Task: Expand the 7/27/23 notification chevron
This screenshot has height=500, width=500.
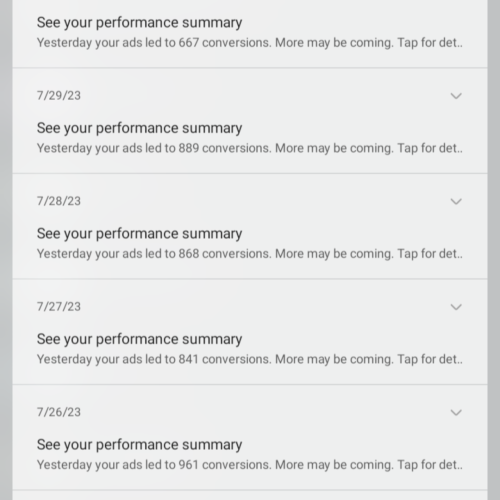Action: (456, 307)
